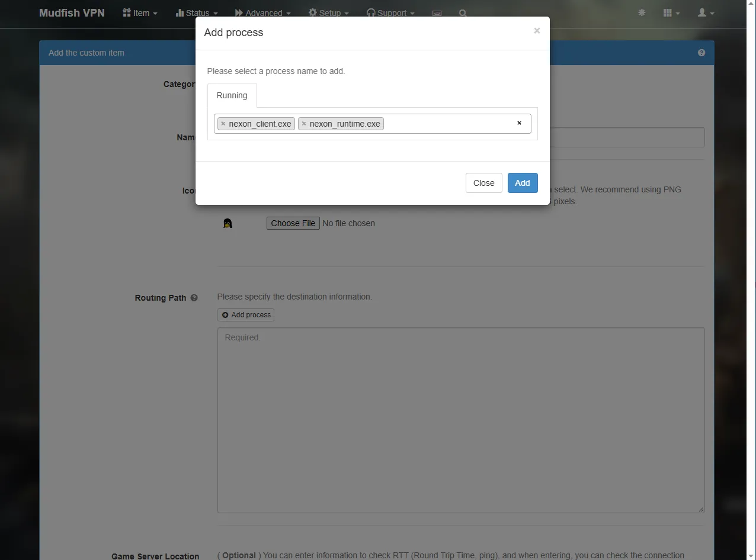Close the Add process dialog with X
Viewport: 756px width, 560px height.
[x=537, y=31]
